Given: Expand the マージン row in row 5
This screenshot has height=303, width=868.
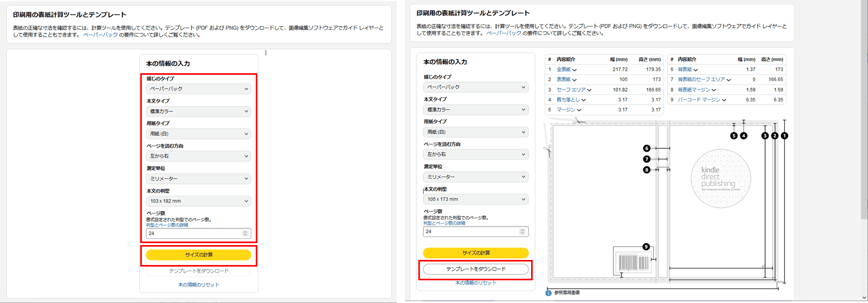Looking at the screenshot, I should [x=569, y=110].
